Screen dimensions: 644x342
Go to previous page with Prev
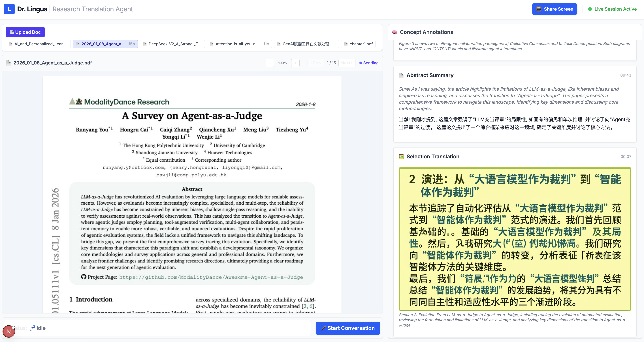(x=315, y=63)
